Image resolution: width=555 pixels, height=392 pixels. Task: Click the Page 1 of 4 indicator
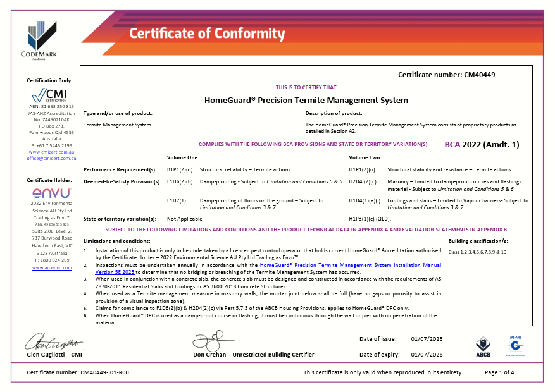click(x=499, y=372)
